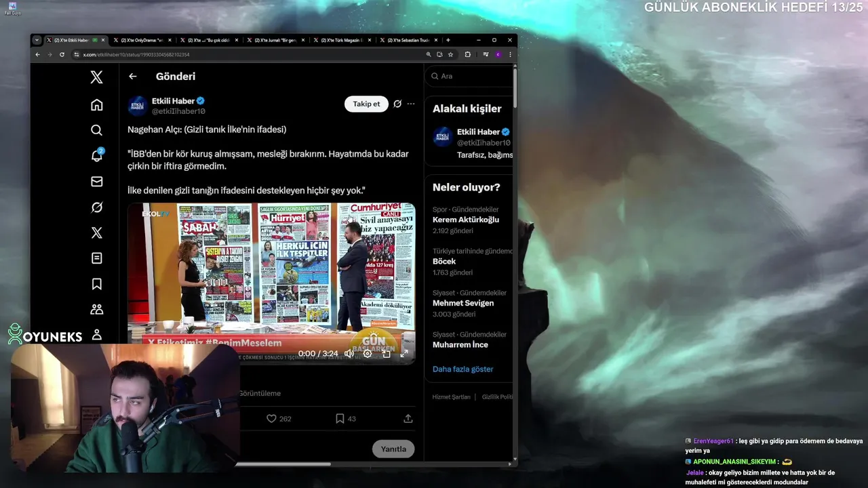This screenshot has width=868, height=488.
Task: Open Explore via magnifier sidebar icon
Action: pyautogui.click(x=96, y=130)
